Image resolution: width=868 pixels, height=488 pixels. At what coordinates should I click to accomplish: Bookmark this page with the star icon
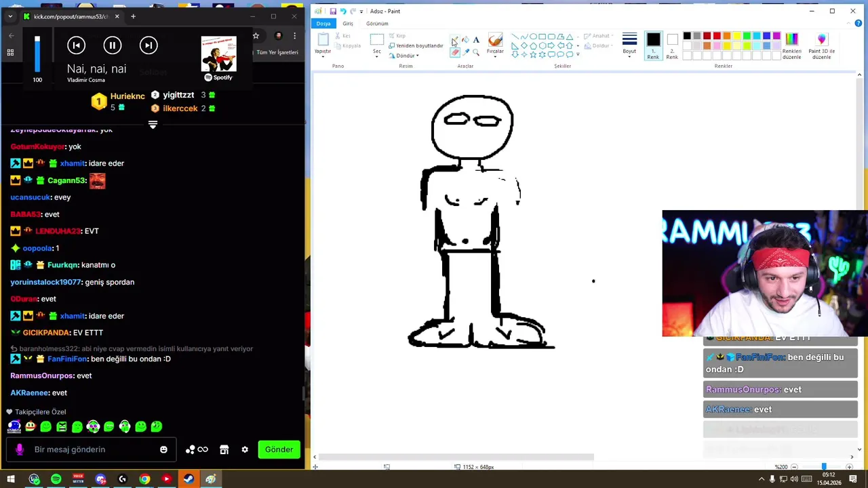[x=256, y=35]
